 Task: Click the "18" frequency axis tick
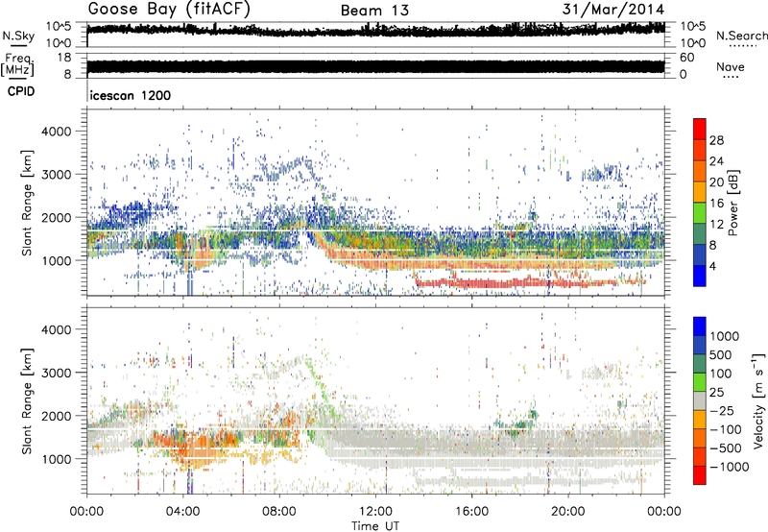click(x=64, y=57)
